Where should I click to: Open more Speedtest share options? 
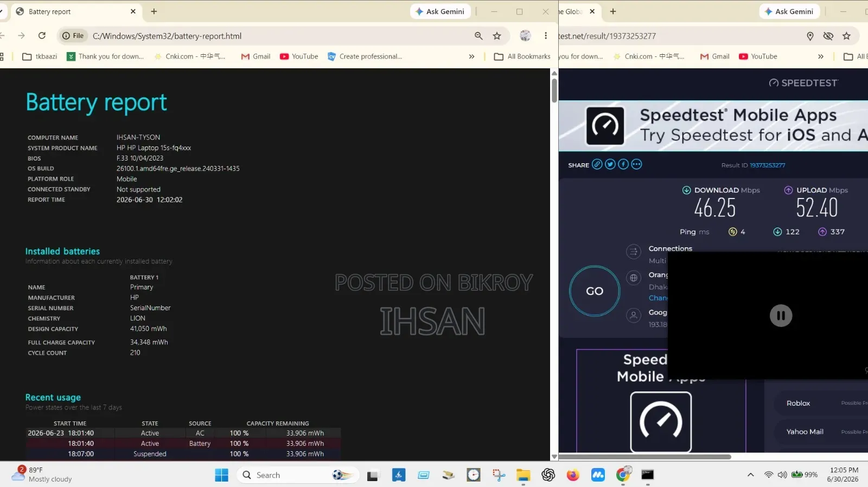pyautogui.click(x=636, y=164)
